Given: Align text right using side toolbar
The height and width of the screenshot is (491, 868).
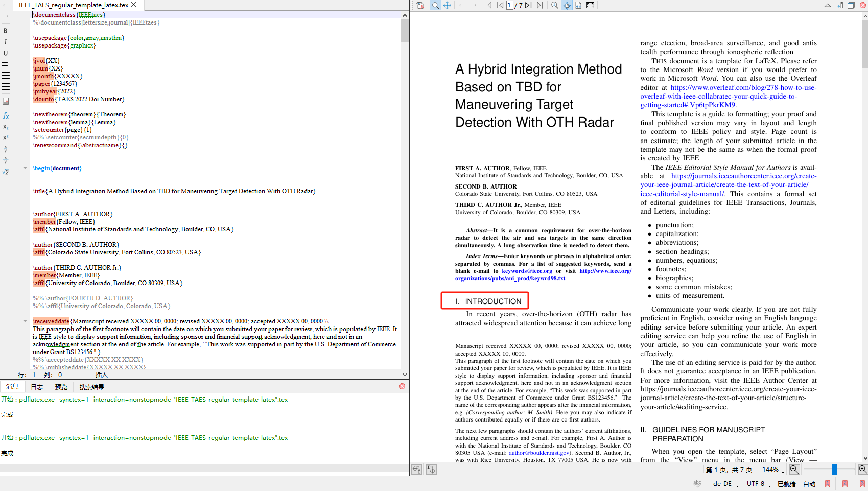Looking at the screenshot, I should click(6, 87).
